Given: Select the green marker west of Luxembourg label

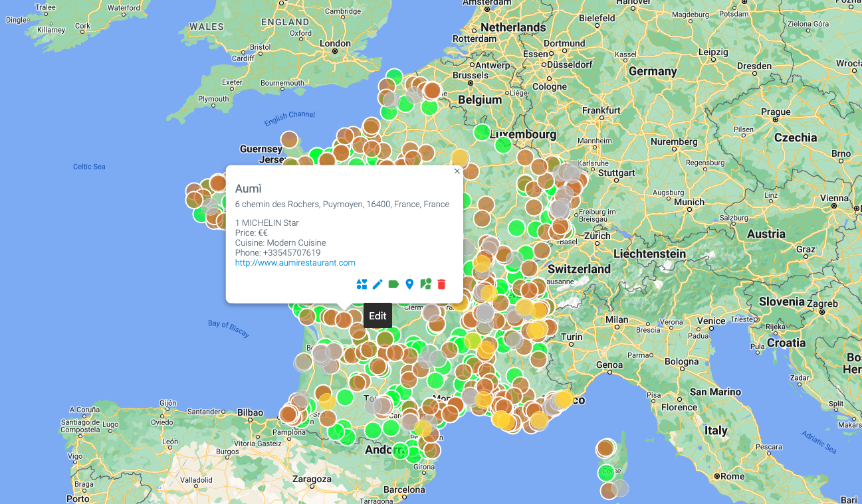Looking at the screenshot, I should pyautogui.click(x=482, y=132).
